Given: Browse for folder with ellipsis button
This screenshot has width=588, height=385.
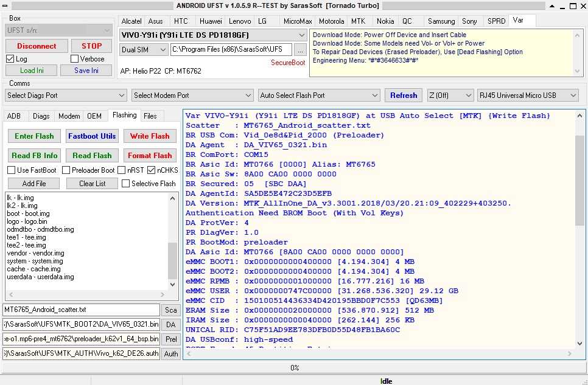Looking at the screenshot, I should 300,49.
